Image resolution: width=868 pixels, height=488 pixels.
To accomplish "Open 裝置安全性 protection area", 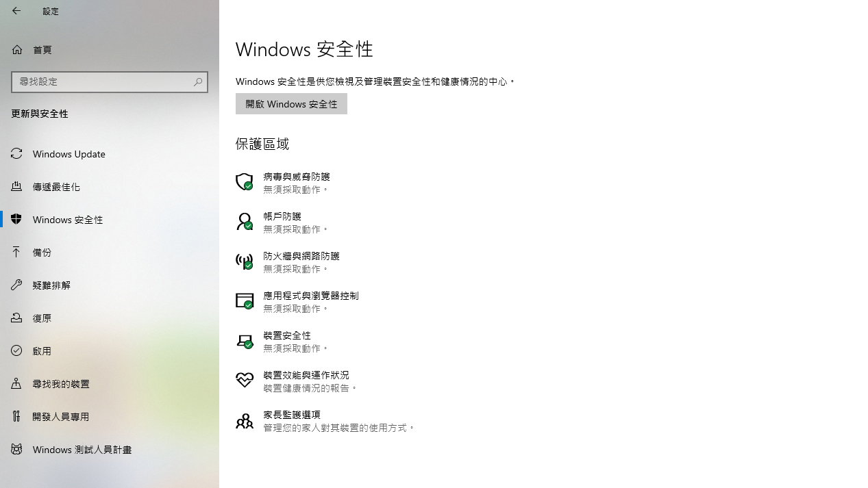I will click(283, 341).
